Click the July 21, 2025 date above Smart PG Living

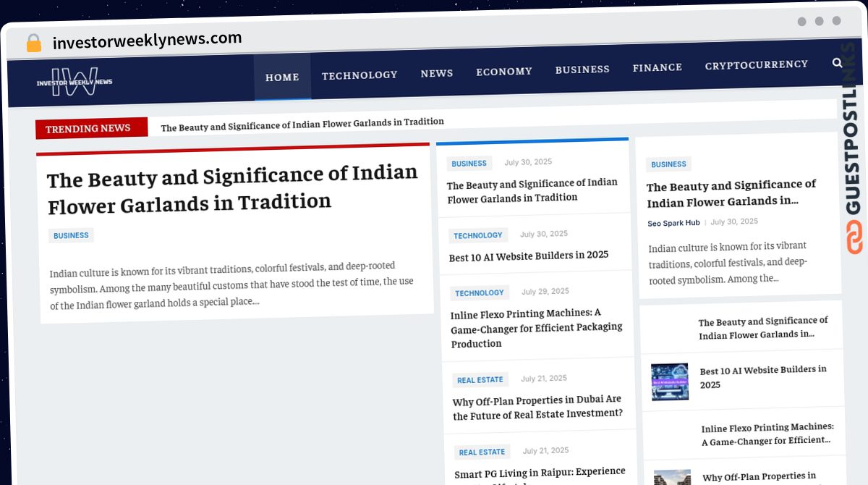coord(545,450)
